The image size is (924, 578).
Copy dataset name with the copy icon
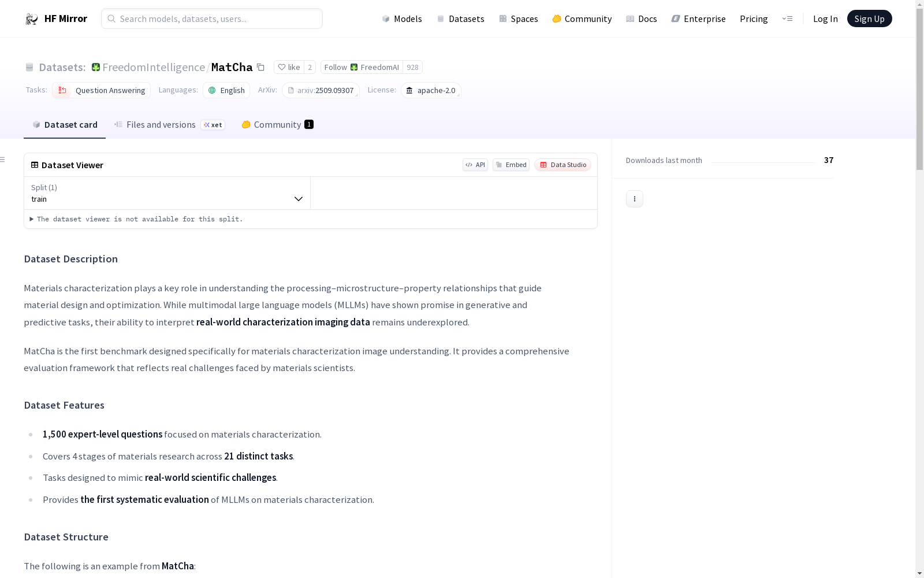click(261, 67)
